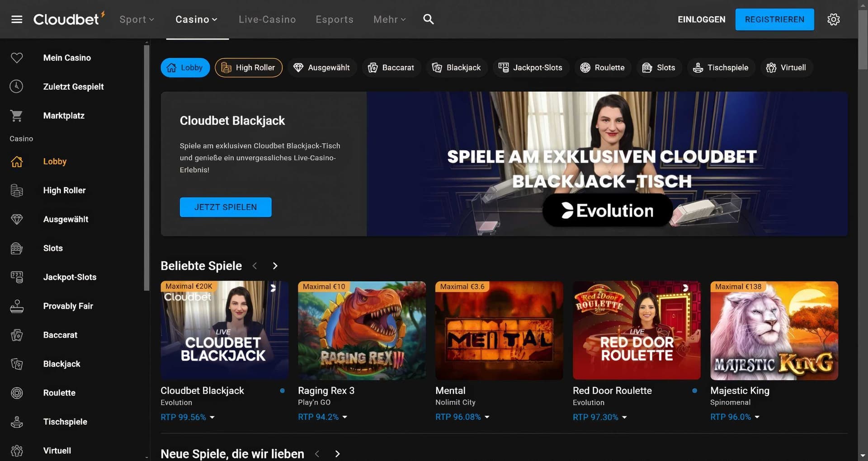Screen dimensions: 868x461
Task: Open the Esports section
Action: pos(334,19)
